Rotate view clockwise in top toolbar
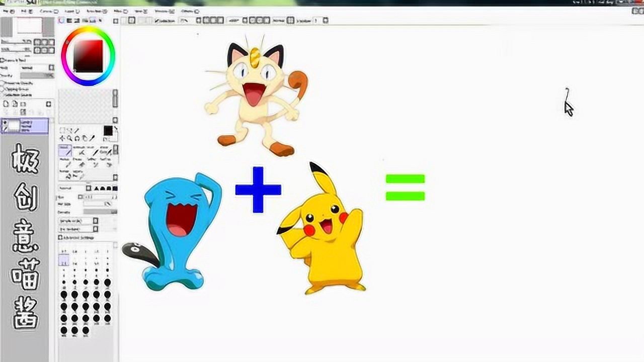644x362 pixels. pyautogui.click(x=259, y=21)
